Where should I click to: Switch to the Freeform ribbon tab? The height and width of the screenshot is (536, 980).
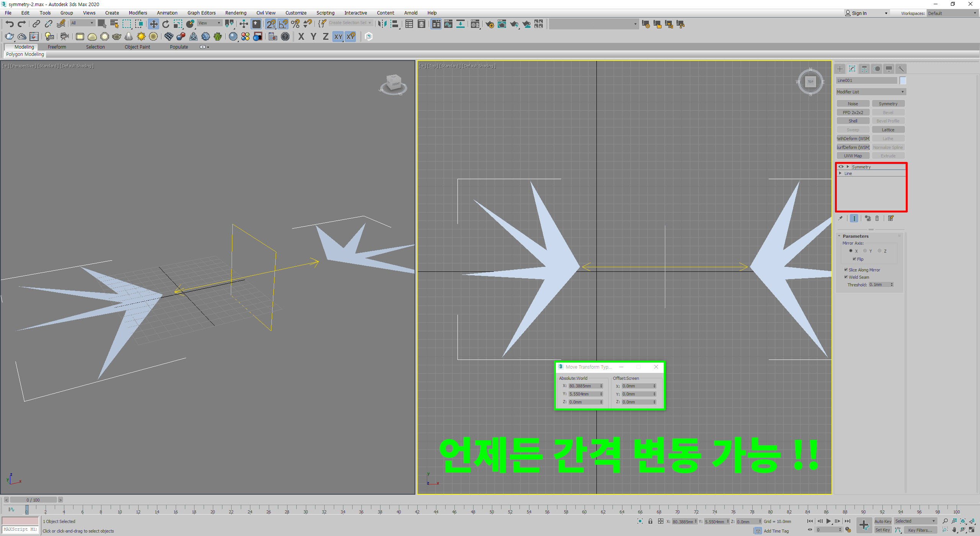coord(57,47)
